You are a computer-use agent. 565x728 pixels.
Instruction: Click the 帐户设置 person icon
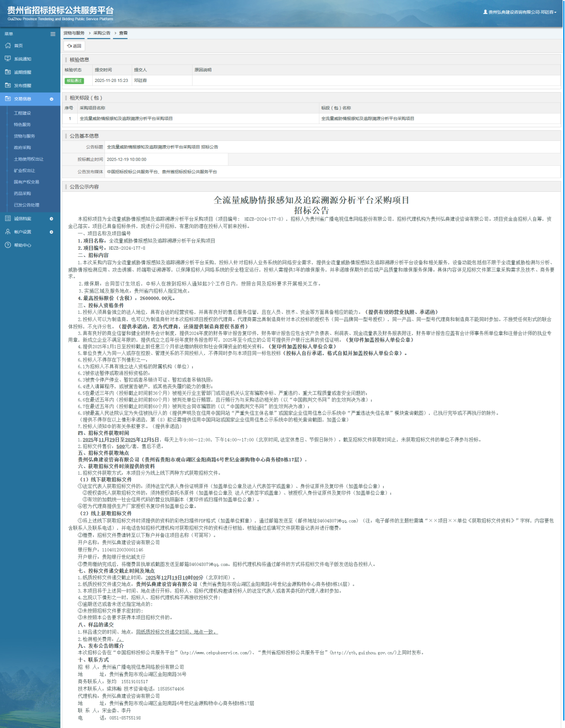[8, 232]
